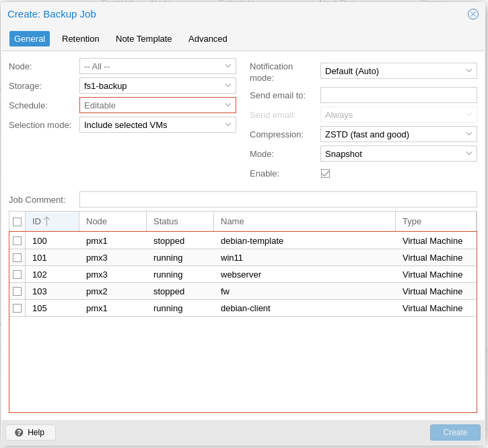Select the checkbox for VM 102 webserver

click(18, 274)
